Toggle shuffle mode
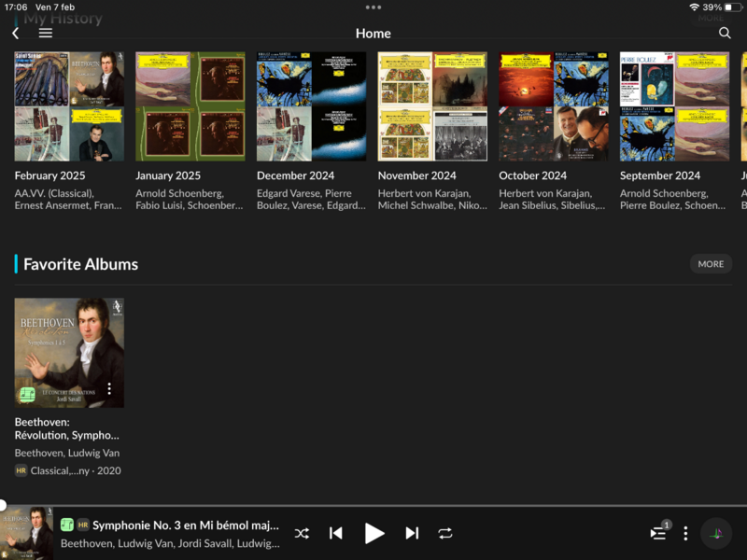Image resolution: width=747 pixels, height=560 pixels. (x=302, y=533)
